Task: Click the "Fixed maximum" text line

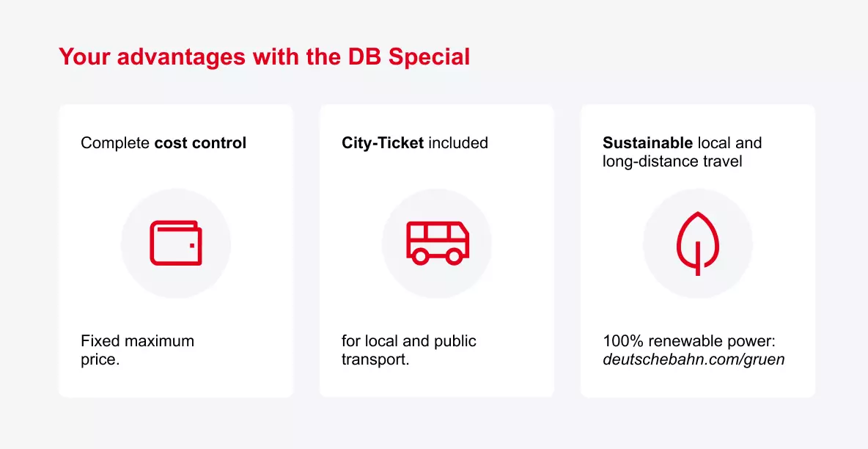Action: pyautogui.click(x=137, y=341)
